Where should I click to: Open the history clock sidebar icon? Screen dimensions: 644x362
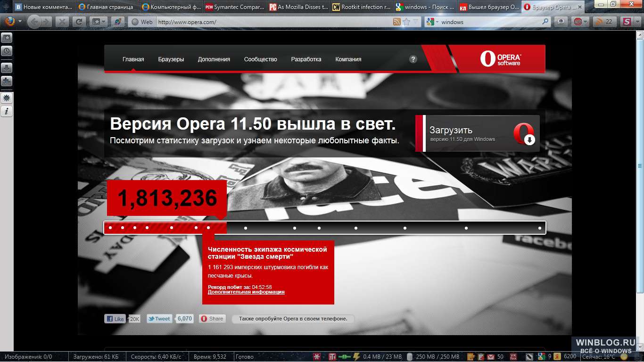tap(7, 51)
